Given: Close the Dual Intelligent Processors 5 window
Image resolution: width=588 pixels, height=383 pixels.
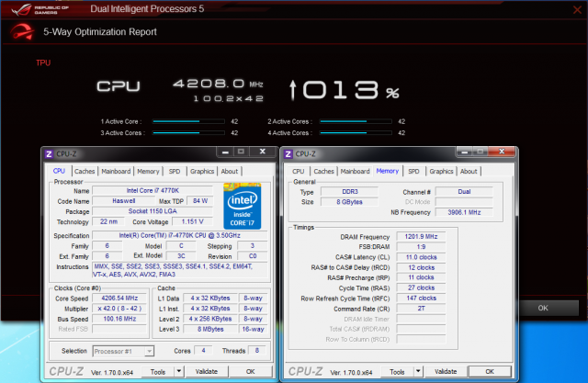Looking at the screenshot, I should pyautogui.click(x=578, y=10).
